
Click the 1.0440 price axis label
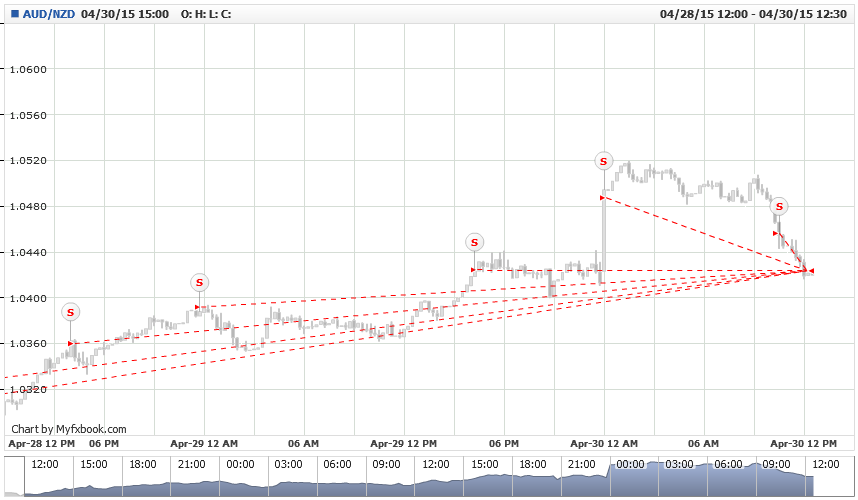coord(28,252)
